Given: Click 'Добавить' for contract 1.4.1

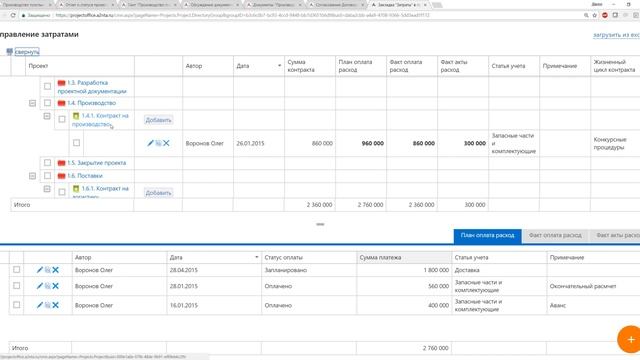Looking at the screenshot, I should pyautogui.click(x=158, y=120).
